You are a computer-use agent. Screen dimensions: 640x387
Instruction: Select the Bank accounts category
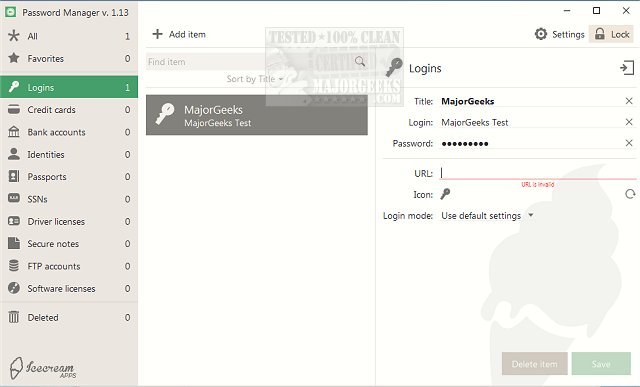(69, 132)
